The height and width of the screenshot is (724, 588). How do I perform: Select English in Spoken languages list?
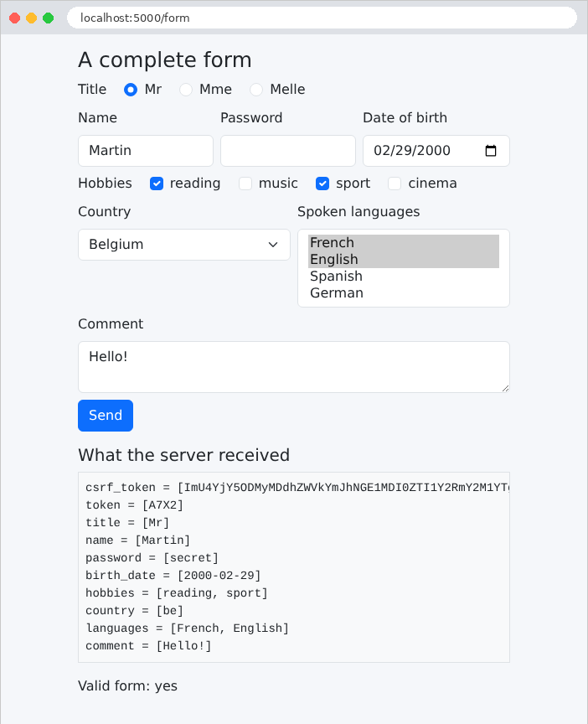[x=404, y=260]
